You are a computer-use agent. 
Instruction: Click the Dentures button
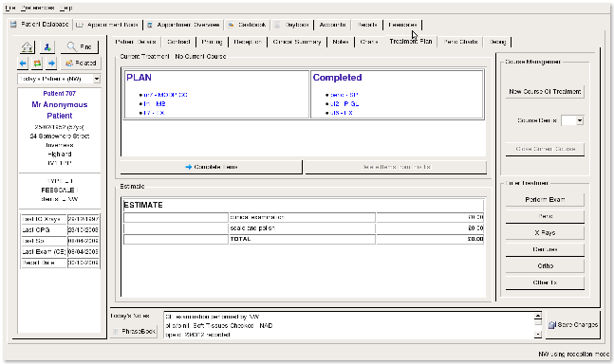[545, 249]
